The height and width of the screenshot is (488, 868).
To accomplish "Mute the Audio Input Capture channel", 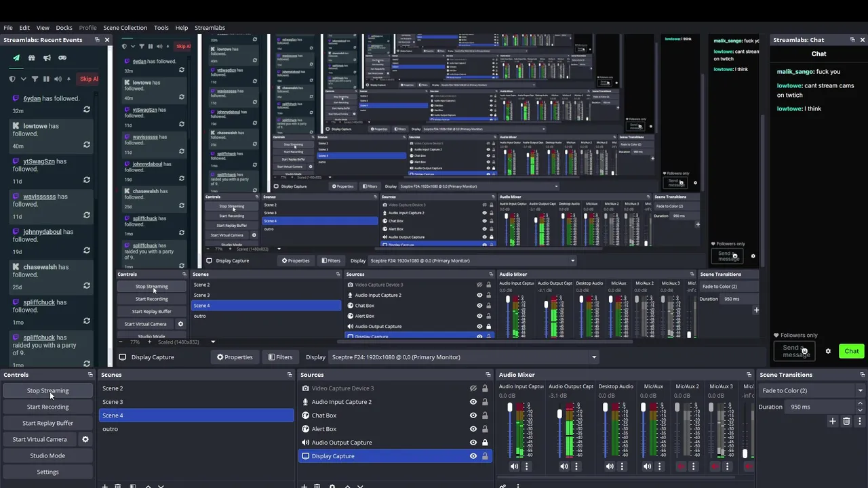I will pyautogui.click(x=514, y=466).
